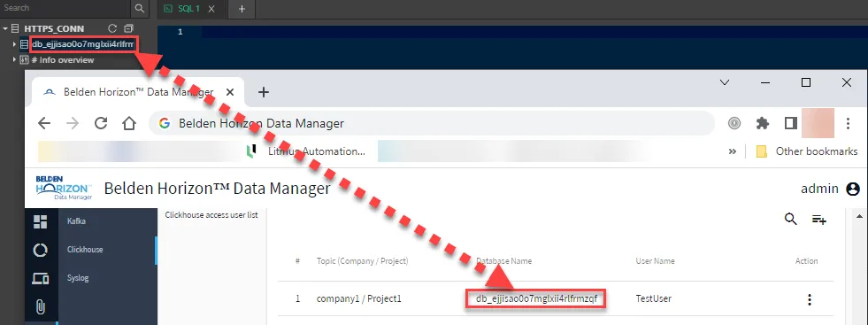Select db_ejjisao0o7mglxii4rlfrm in connection tree
The width and height of the screenshot is (868, 325).
(82, 43)
